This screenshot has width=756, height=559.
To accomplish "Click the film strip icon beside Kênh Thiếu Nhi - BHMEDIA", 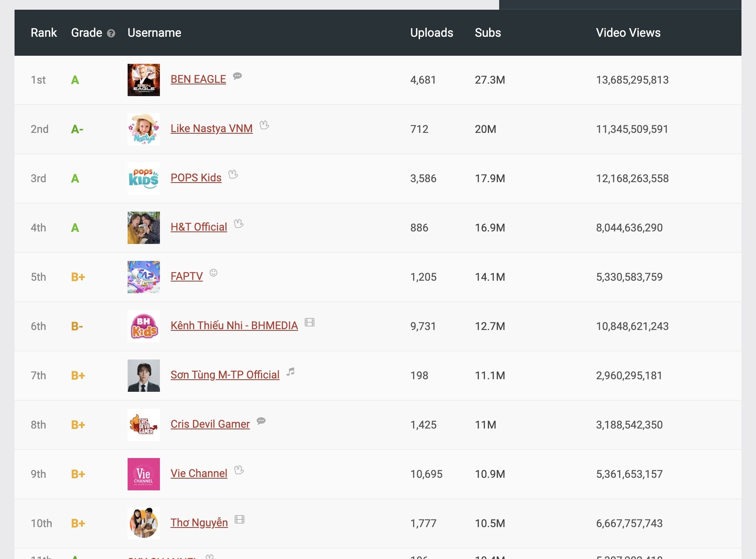I will (x=309, y=322).
